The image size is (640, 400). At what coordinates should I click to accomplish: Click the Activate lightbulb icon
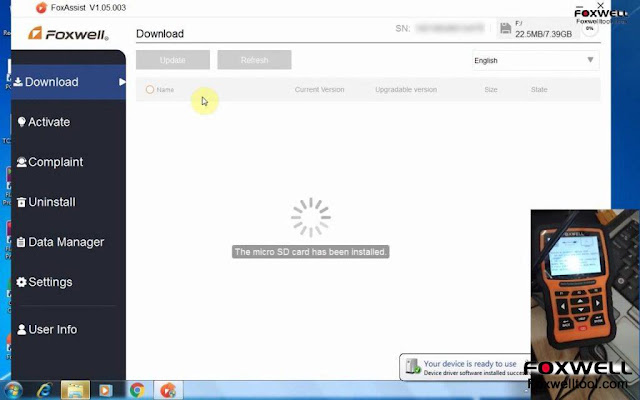[22, 122]
